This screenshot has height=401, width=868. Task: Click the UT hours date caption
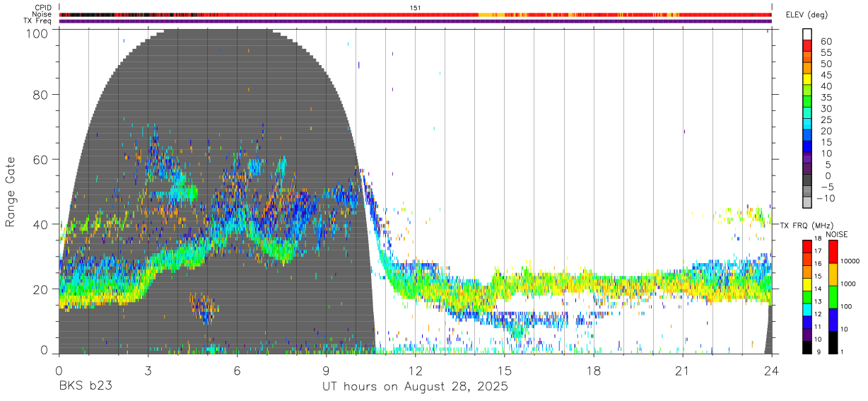(x=415, y=388)
